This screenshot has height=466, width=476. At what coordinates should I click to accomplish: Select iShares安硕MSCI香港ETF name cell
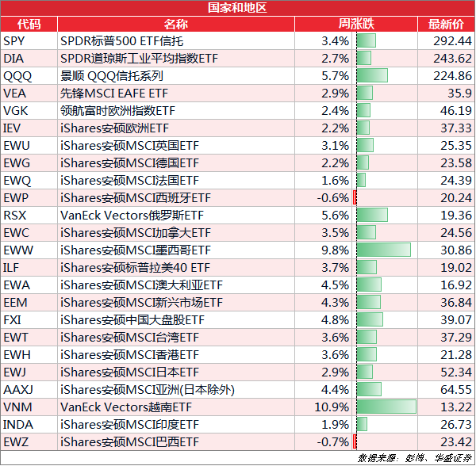coord(176,355)
